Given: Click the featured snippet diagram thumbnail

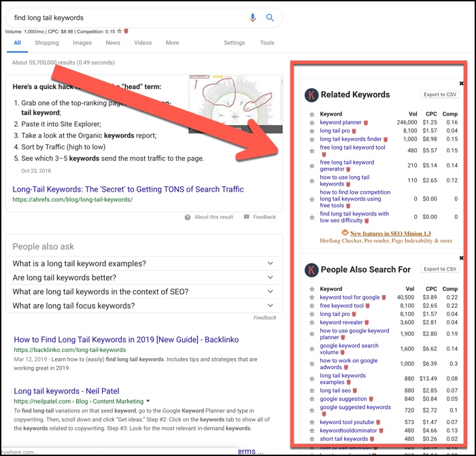Looking at the screenshot, I should (235, 104).
